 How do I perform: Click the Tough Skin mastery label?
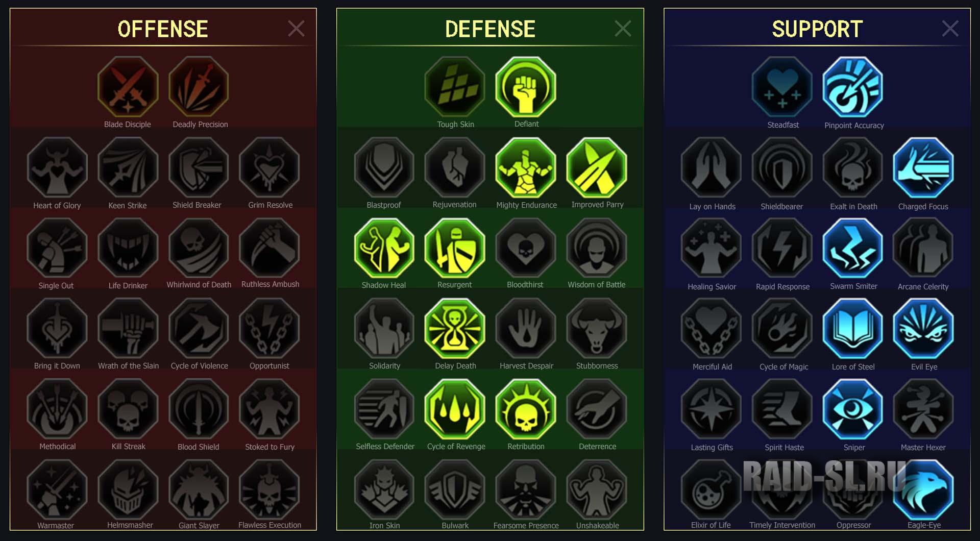coord(455,124)
